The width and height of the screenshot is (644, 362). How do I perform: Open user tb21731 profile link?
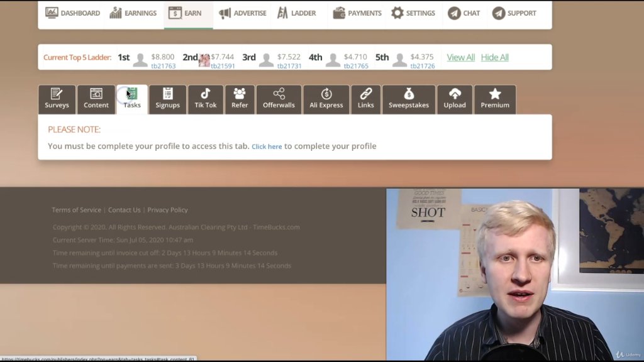click(x=289, y=66)
